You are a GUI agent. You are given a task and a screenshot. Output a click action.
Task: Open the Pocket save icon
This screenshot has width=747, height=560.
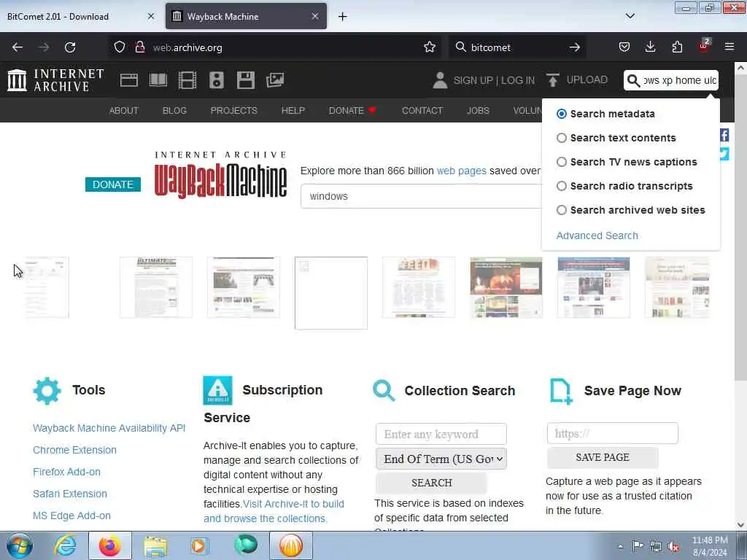click(x=624, y=47)
